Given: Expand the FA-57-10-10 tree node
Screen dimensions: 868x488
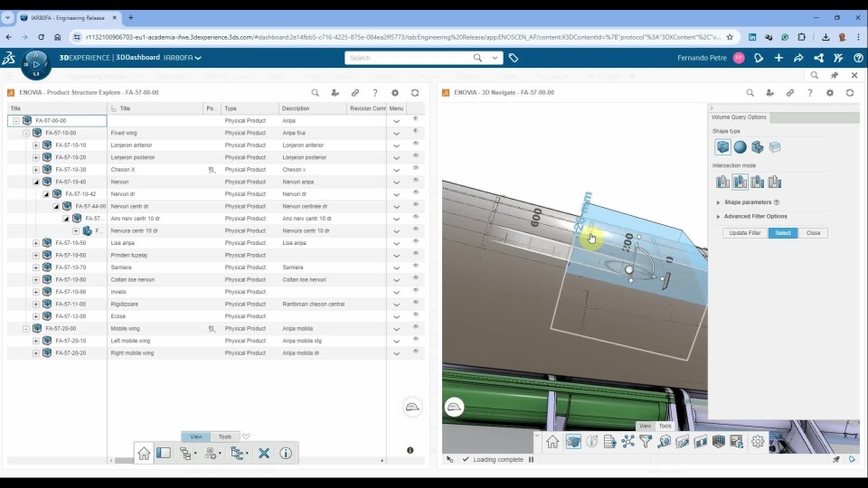Looking at the screenshot, I should [x=36, y=145].
